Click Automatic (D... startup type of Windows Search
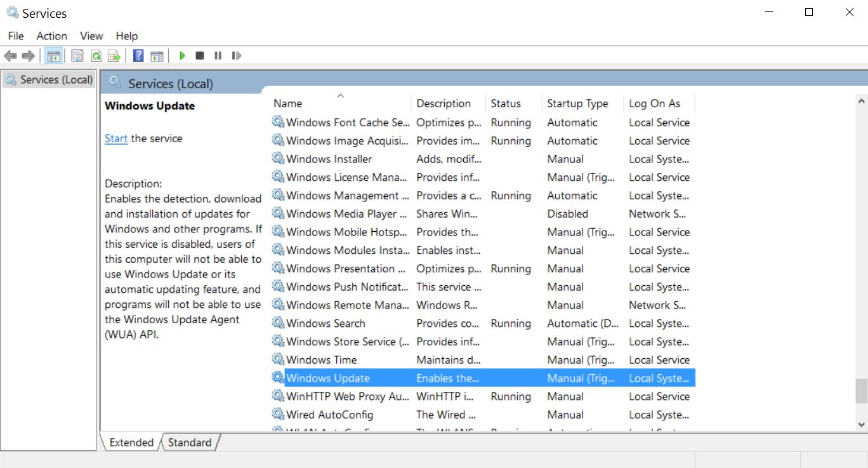This screenshot has width=868, height=468. coord(582,323)
